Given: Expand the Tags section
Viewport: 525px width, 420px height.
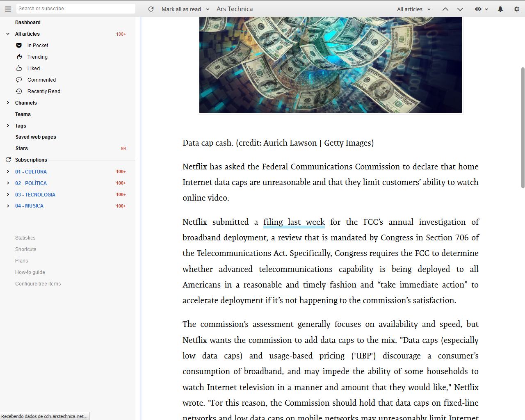Looking at the screenshot, I should (x=8, y=126).
